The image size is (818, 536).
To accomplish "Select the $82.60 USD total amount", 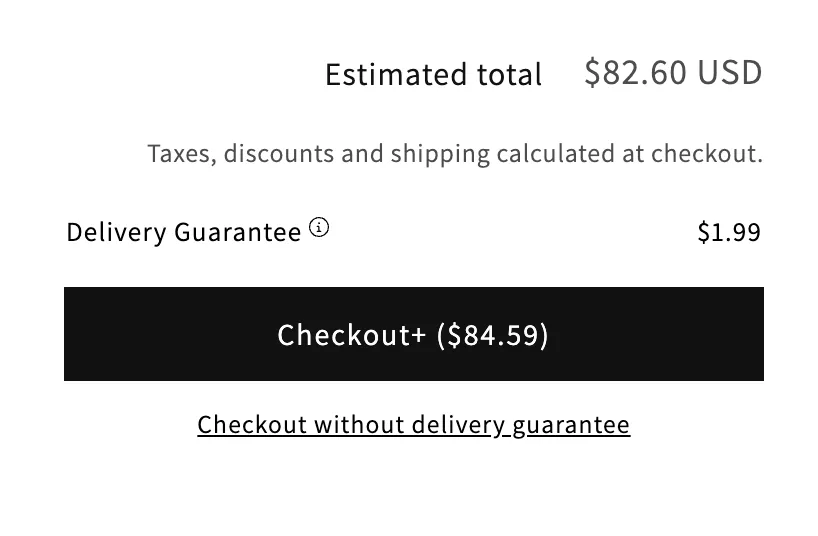I will pyautogui.click(x=673, y=73).
